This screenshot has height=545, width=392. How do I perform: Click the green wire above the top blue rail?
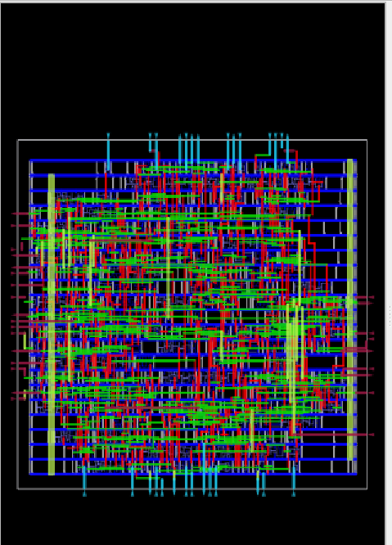[263, 155]
